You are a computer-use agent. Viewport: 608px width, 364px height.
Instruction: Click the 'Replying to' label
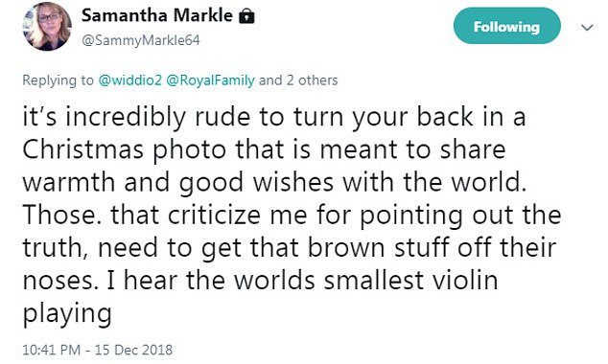point(58,80)
